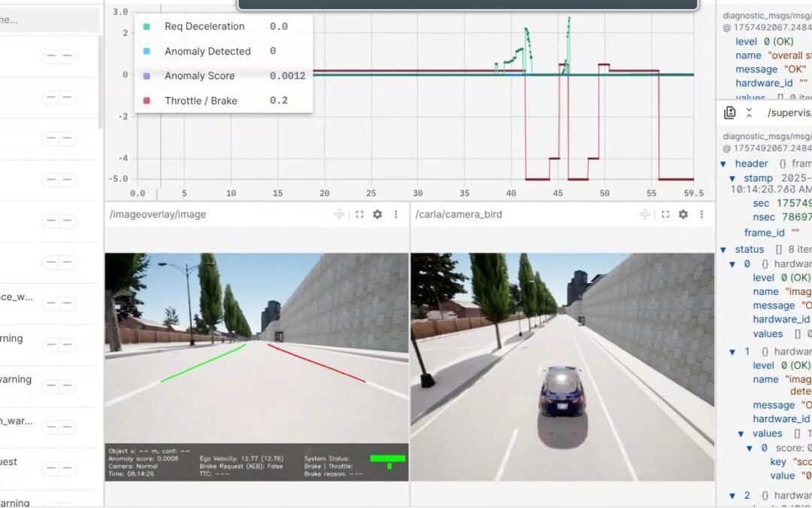Open settings gear of /imageoverlay/image panel
The image size is (812, 508).
[x=377, y=214]
